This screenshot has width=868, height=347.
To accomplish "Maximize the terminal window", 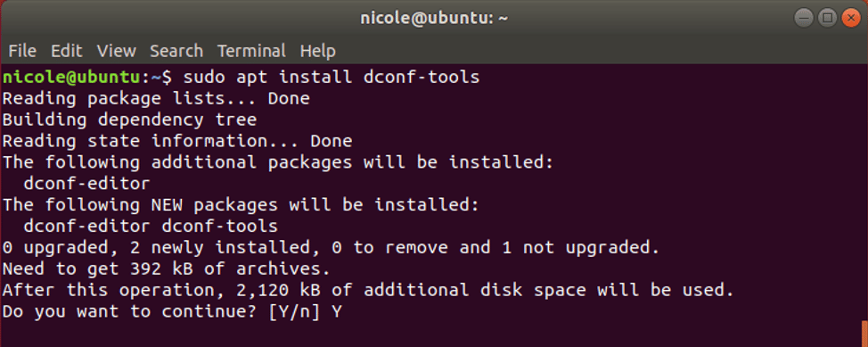I will tap(827, 19).
